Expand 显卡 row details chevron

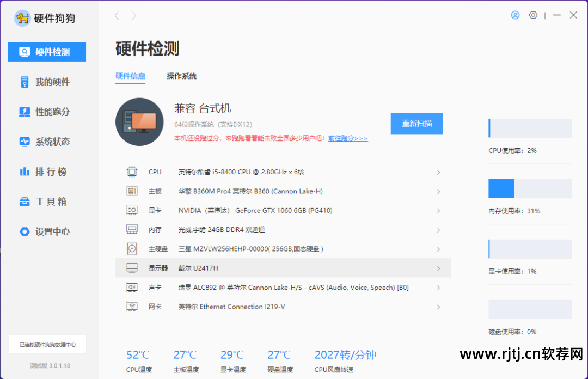point(438,211)
